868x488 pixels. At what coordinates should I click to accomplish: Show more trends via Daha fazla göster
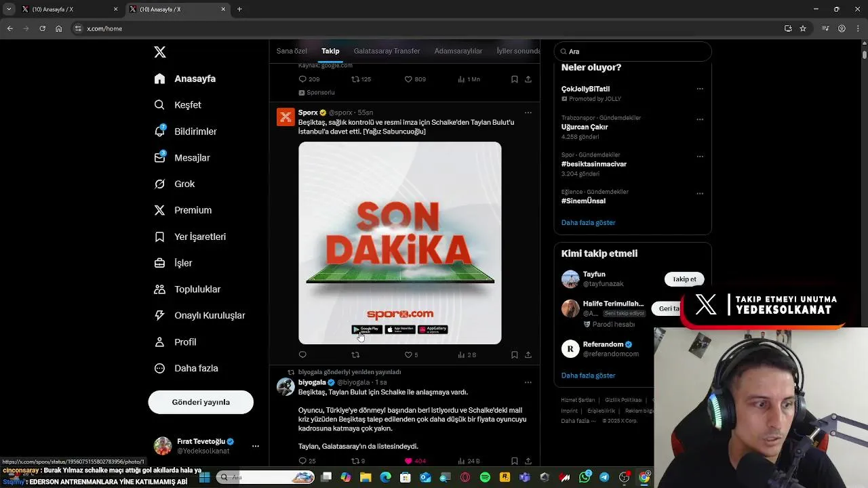click(x=588, y=222)
